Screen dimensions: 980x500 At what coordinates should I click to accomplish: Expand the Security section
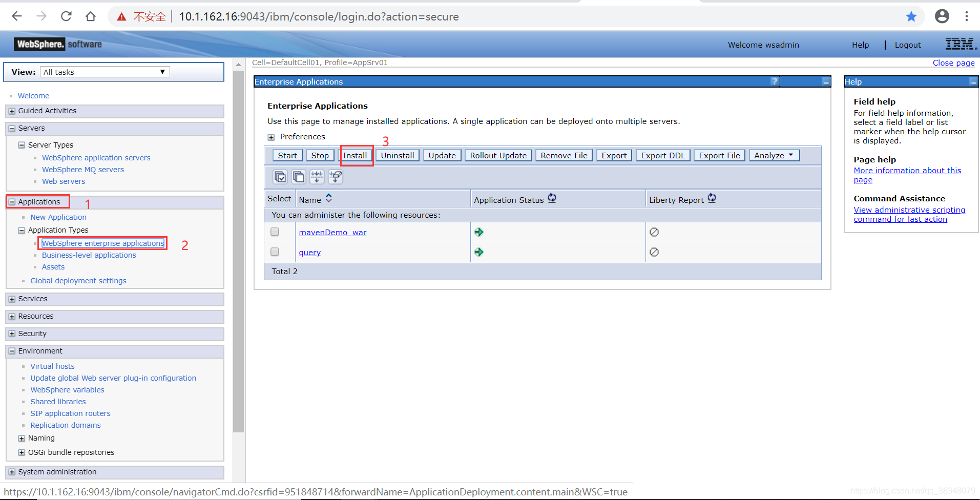tap(12, 334)
